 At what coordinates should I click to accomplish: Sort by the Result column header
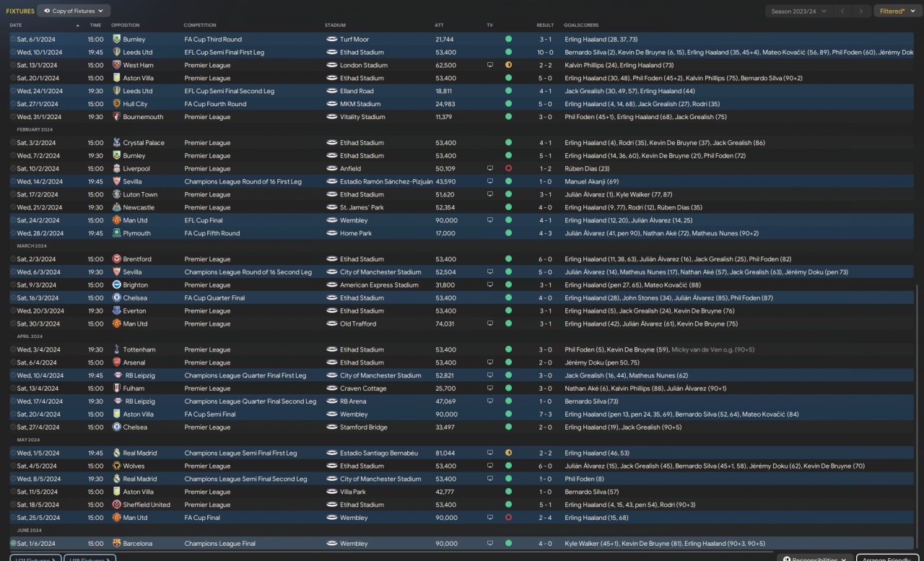tap(545, 25)
